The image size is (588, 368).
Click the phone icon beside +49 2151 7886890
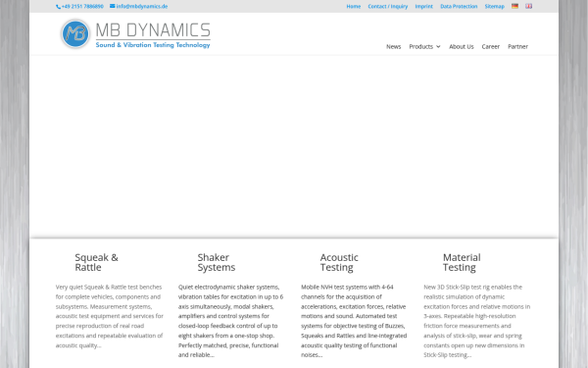(x=58, y=7)
